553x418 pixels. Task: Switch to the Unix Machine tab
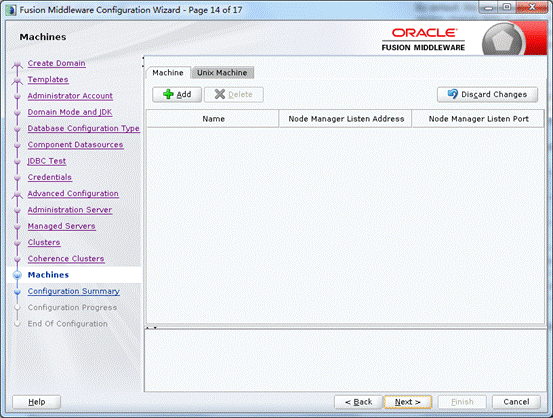pos(222,73)
